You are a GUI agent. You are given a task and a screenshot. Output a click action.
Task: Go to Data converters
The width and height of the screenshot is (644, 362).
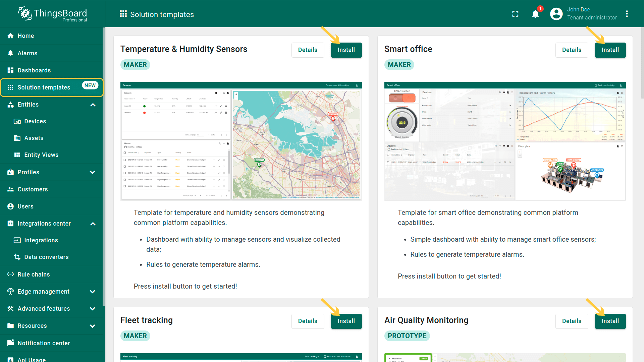coord(46,257)
